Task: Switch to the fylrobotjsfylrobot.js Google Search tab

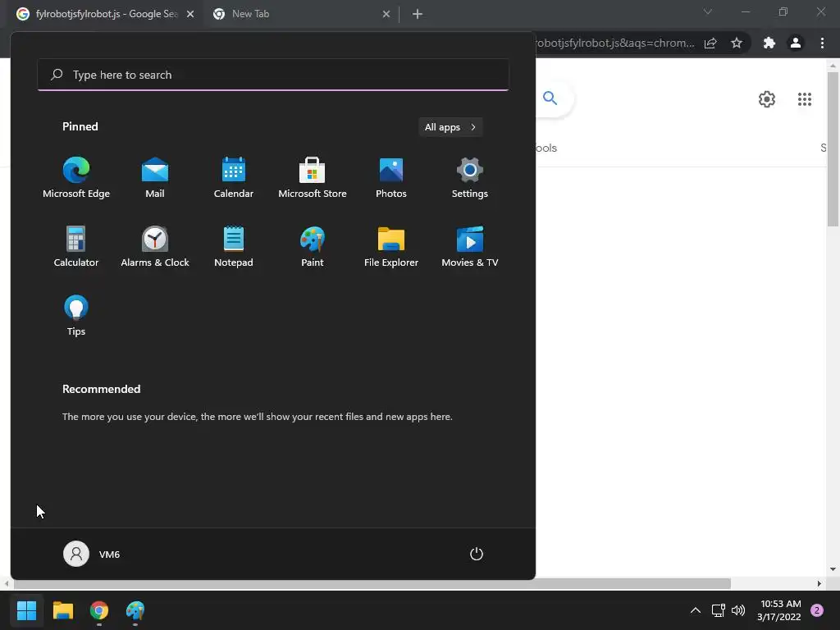Action: coord(107,14)
